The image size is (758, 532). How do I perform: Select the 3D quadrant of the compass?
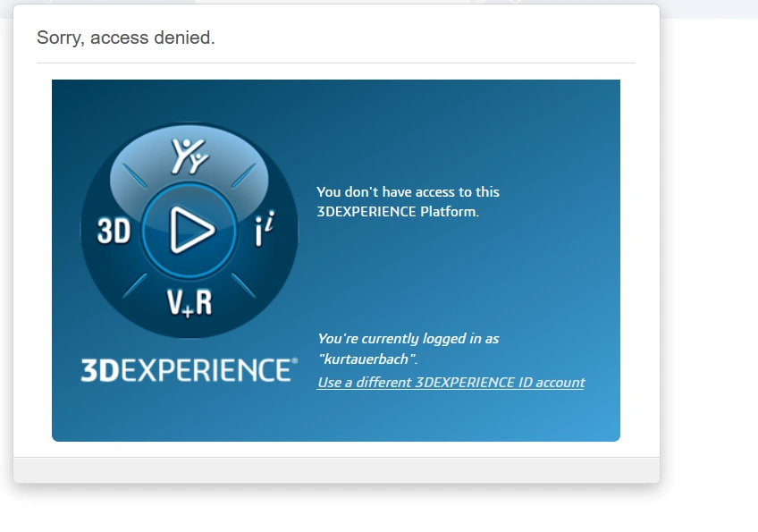(x=114, y=231)
